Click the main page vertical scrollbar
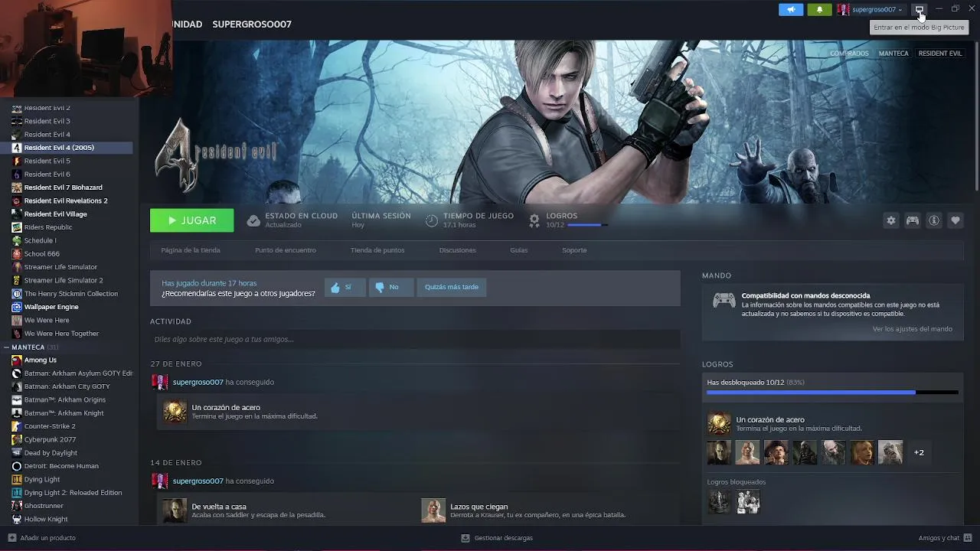Screen dimensions: 980x551 975,116
